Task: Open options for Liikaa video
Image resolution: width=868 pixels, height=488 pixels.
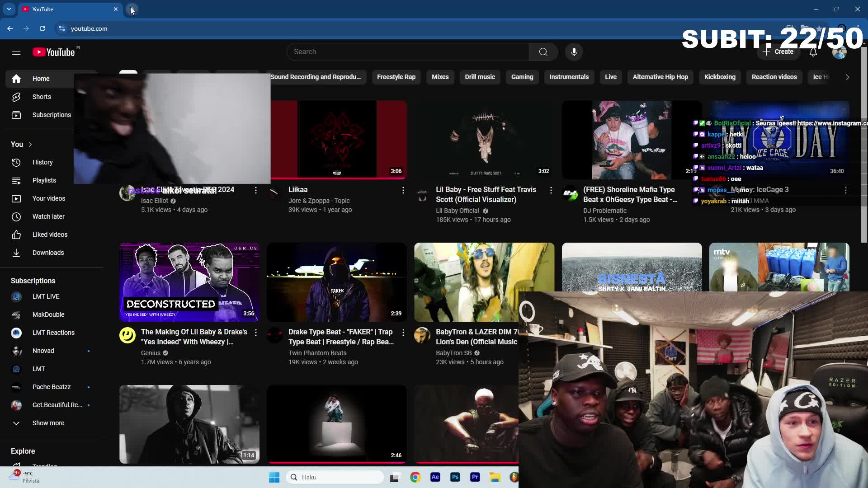Action: [x=403, y=190]
